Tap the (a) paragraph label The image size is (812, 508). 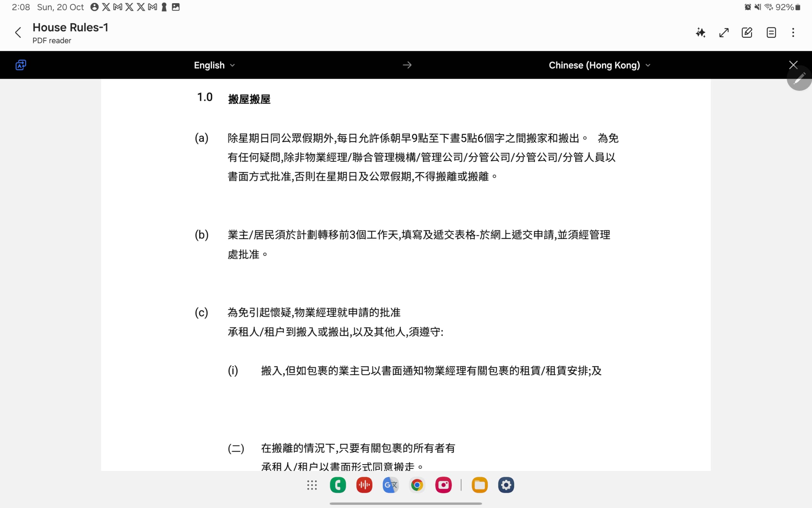201,138
